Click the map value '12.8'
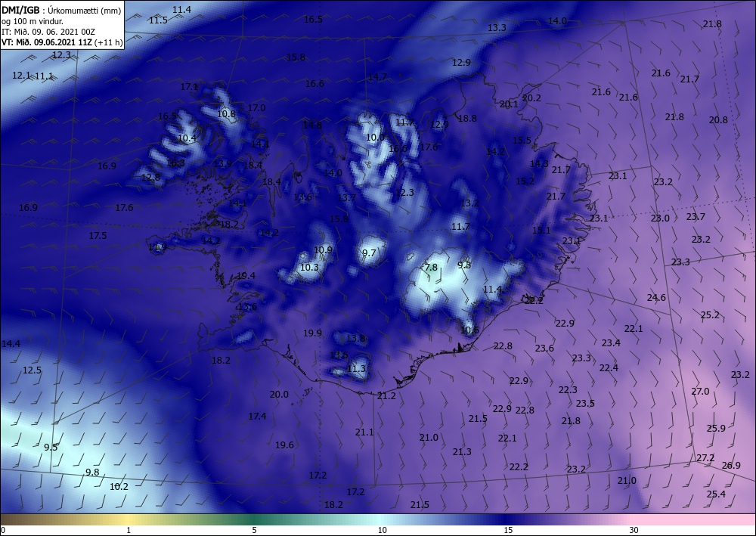The width and height of the screenshot is (756, 536). tap(151, 178)
